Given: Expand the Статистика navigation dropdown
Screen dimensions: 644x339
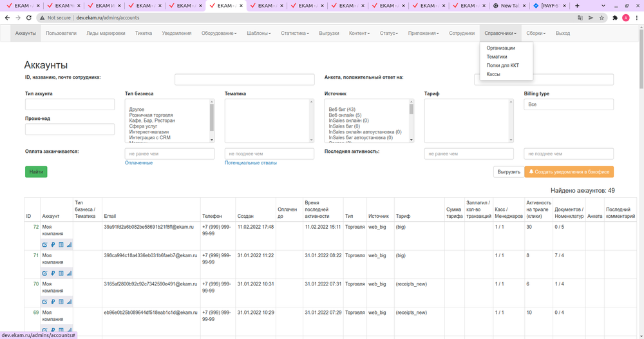Looking at the screenshot, I should [294, 34].
